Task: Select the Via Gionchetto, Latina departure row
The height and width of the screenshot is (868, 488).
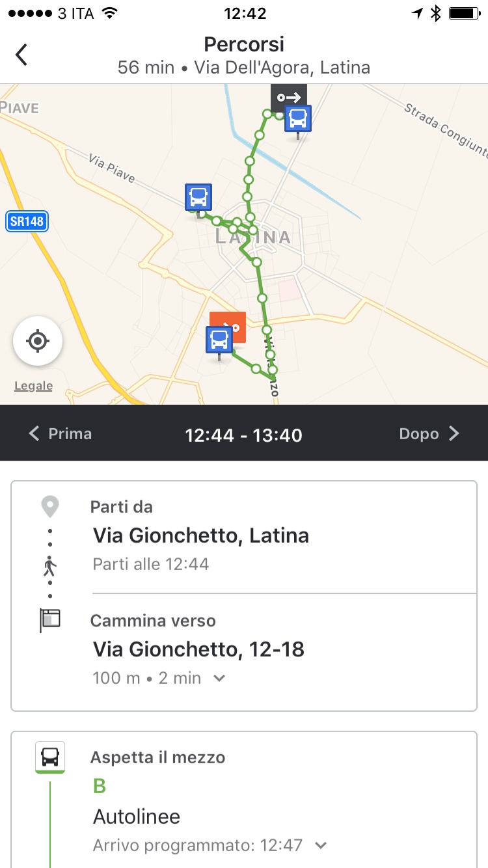Action: click(x=200, y=536)
